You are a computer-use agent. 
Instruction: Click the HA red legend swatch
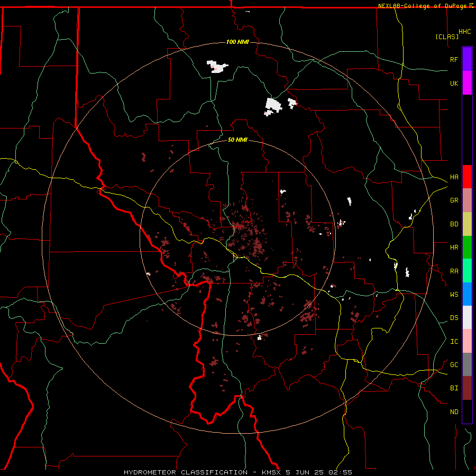tap(467, 177)
